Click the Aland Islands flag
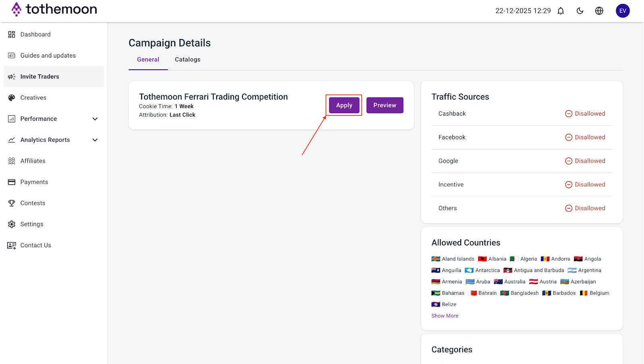This screenshot has width=644, height=364. click(436, 259)
